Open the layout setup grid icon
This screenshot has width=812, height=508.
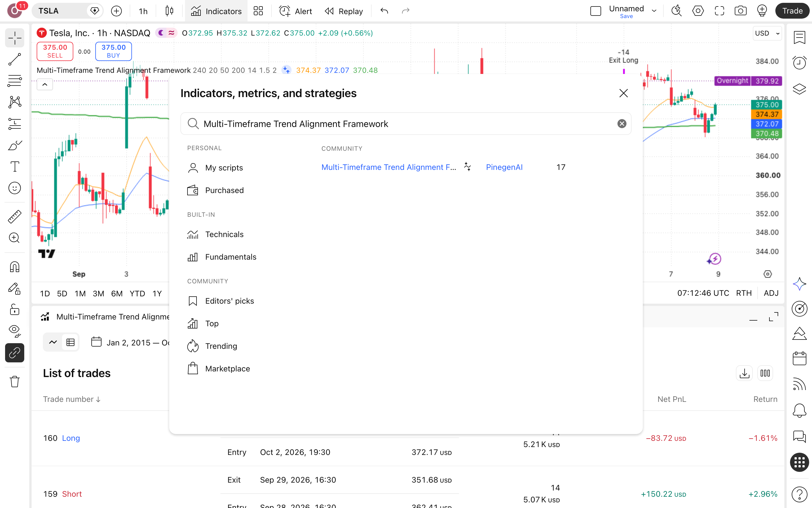(258, 11)
